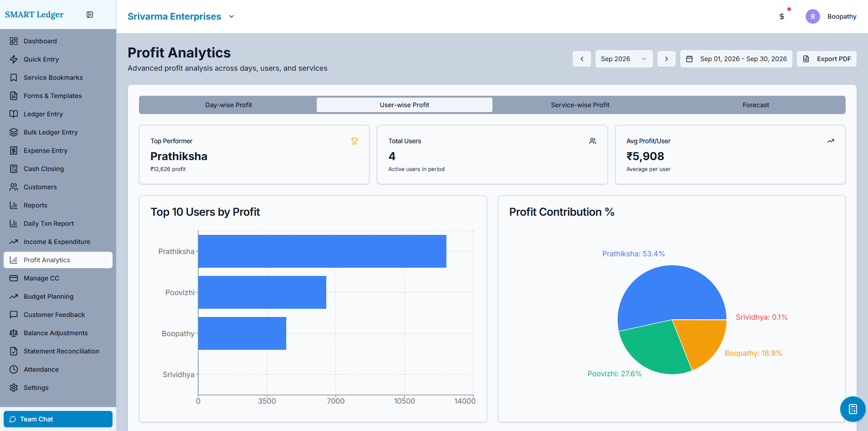The image size is (868, 431).
Task: Click the SMART Ledger logo
Action: (34, 15)
